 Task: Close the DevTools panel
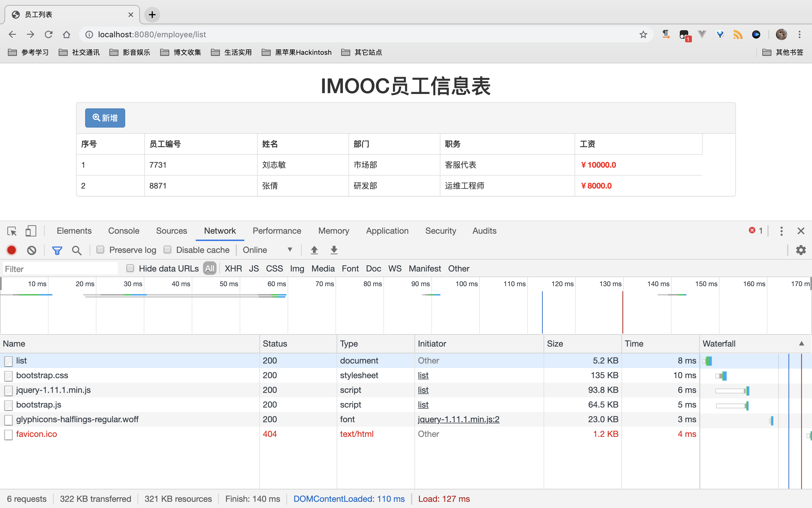pos(801,231)
